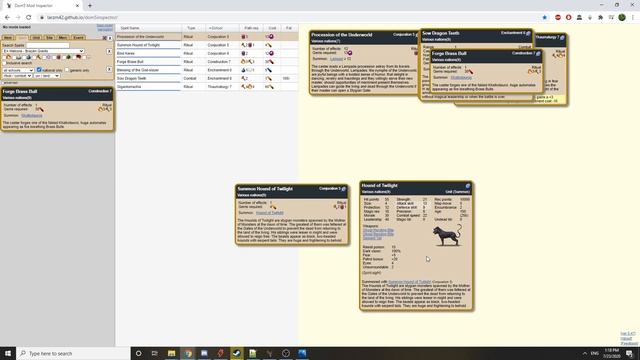This screenshot has width=640, height=360.
Task: Select Summon Hound of Twilight row
Action: pos(207,45)
